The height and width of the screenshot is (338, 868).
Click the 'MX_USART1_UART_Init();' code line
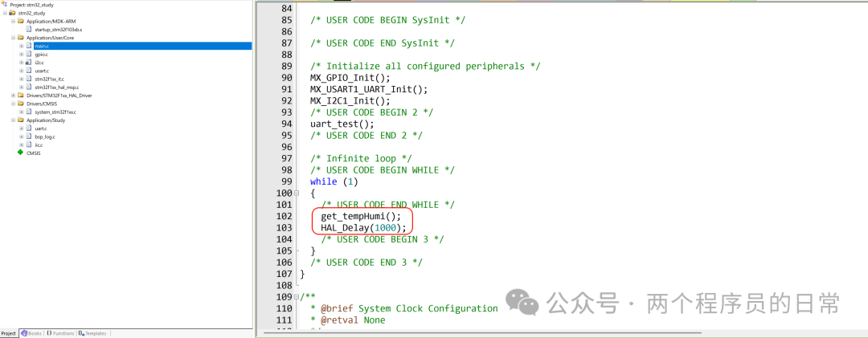369,89
